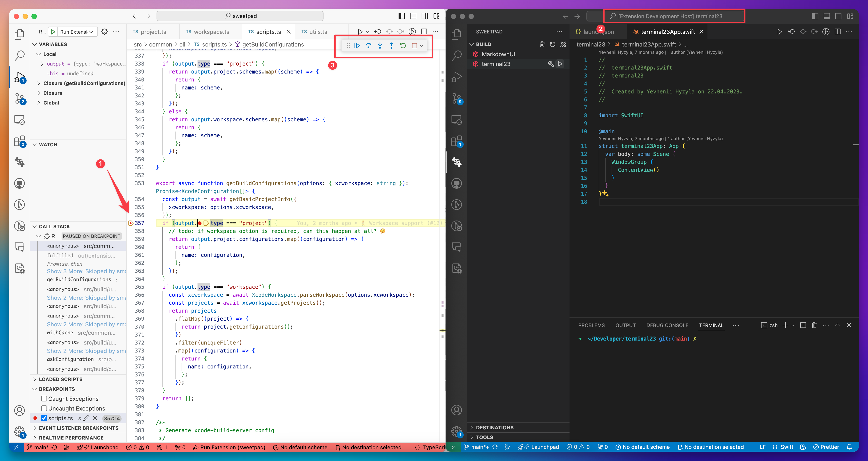Click 'No default scheme' in the sweetpad window's status bar
The height and width of the screenshot is (461, 868).
[300, 447]
